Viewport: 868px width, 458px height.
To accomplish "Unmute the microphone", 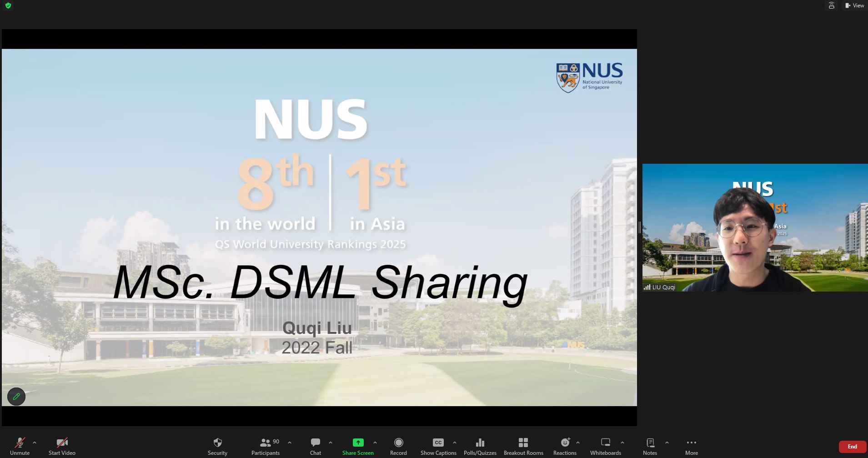I will pos(19,445).
